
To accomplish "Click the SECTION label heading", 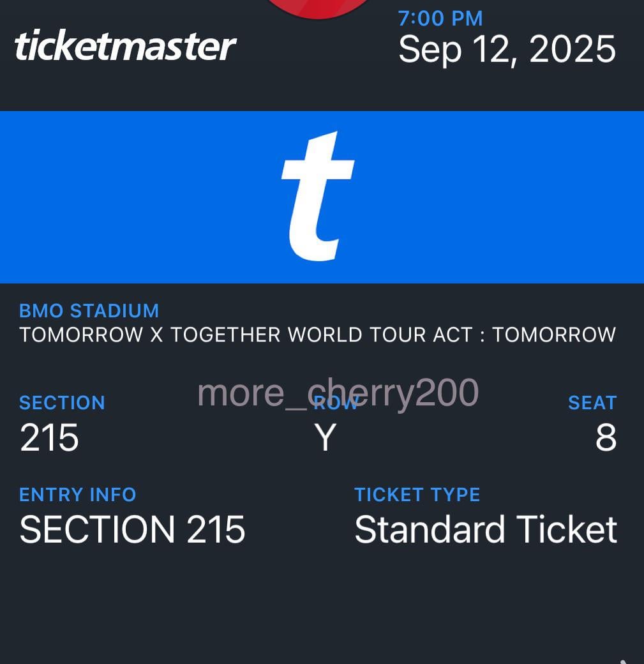I will (62, 403).
